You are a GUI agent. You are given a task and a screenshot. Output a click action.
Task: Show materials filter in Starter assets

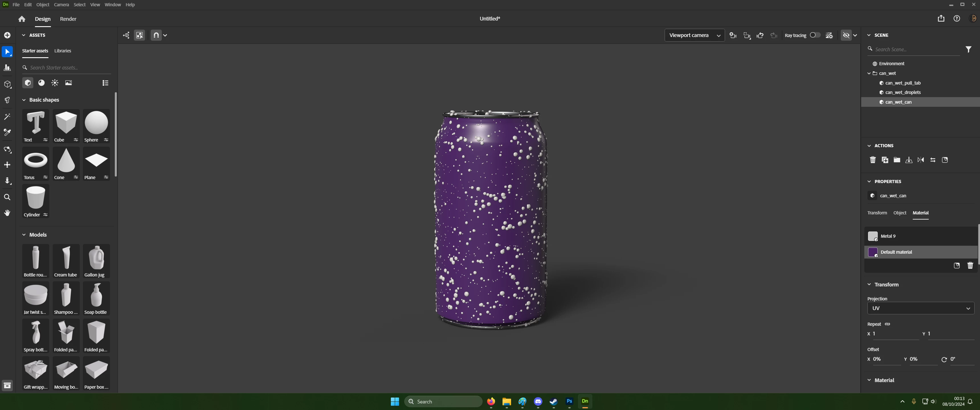click(42, 83)
